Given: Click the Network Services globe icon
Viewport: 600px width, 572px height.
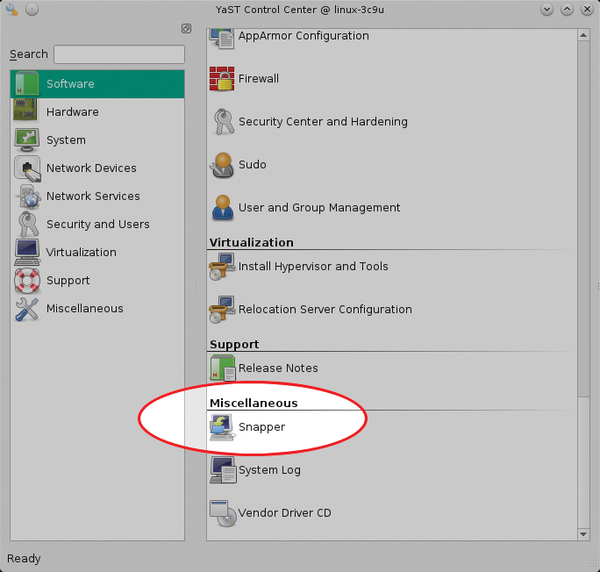Looking at the screenshot, I should [28, 197].
